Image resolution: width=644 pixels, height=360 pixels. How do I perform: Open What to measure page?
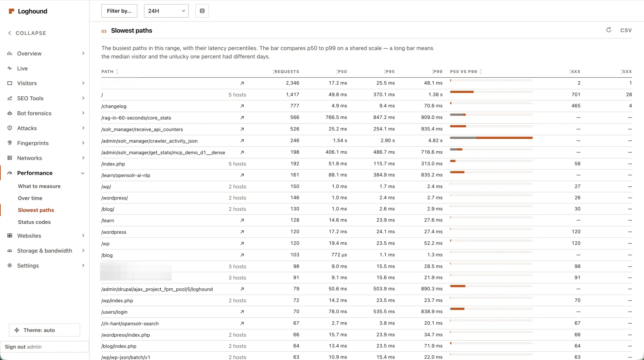click(39, 186)
